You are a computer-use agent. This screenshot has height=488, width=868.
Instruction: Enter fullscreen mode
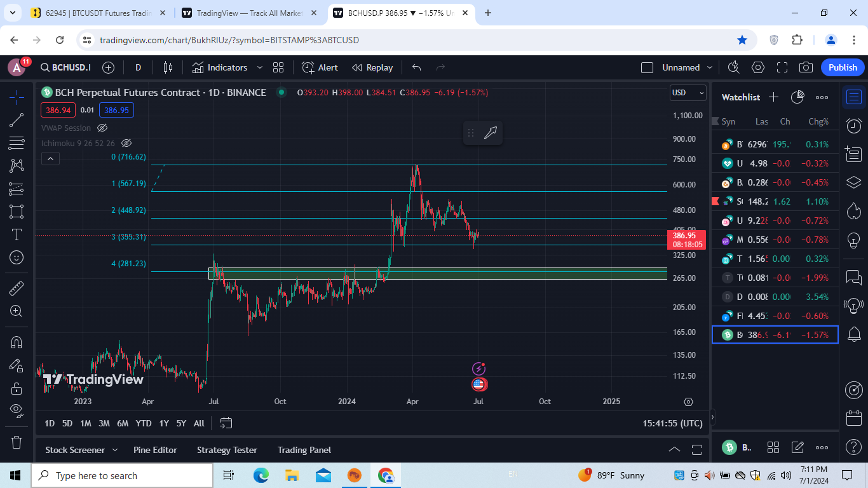782,67
